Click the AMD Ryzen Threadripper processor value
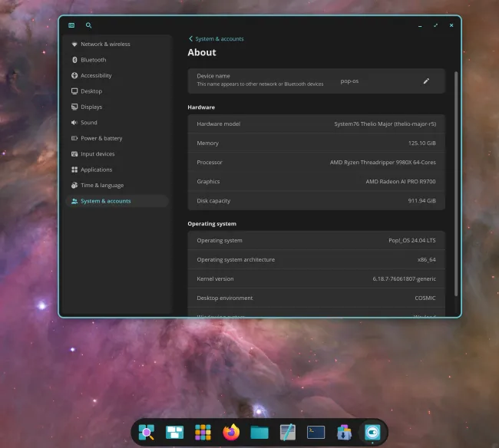 [383, 163]
